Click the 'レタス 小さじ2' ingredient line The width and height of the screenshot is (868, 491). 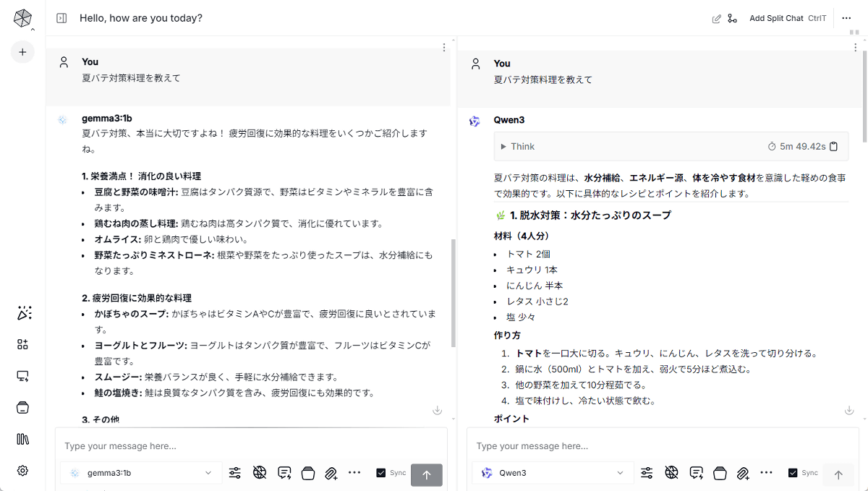point(537,302)
